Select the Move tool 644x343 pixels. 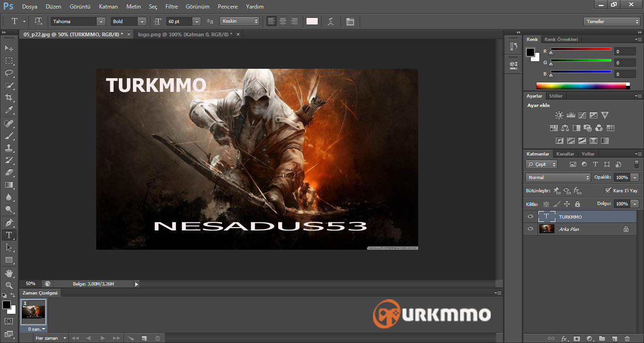click(x=9, y=49)
